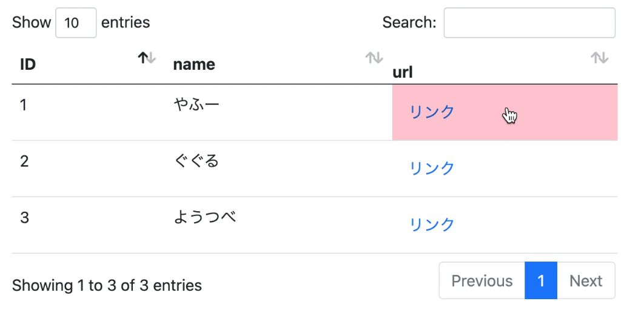Screen dimensions: 644x318
Task: Select page 1 in pagination
Action: coord(541,281)
